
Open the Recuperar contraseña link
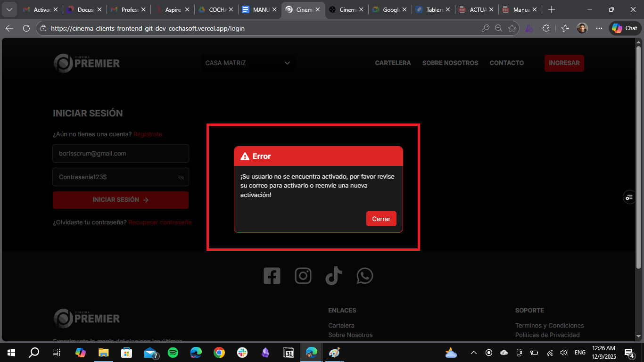[160, 222]
